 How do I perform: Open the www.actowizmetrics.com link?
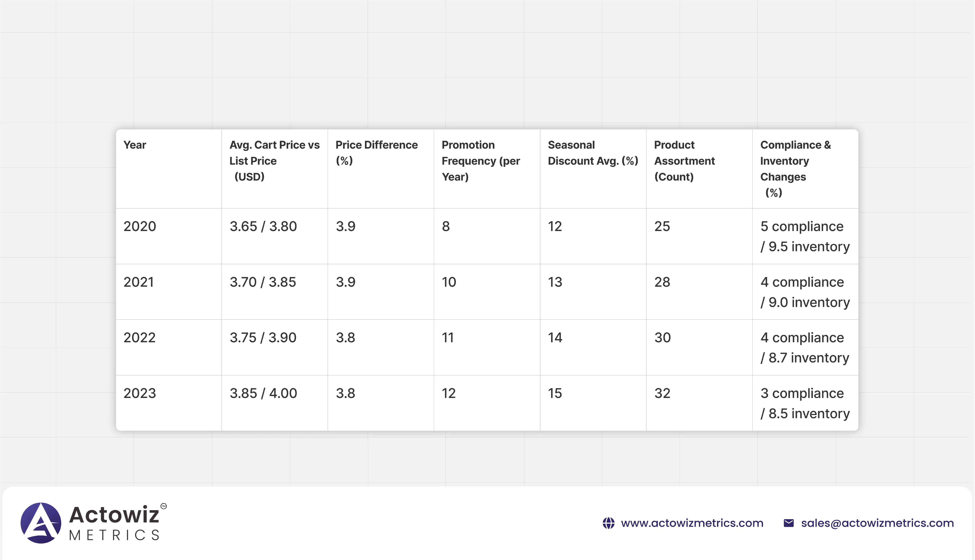coord(692,523)
